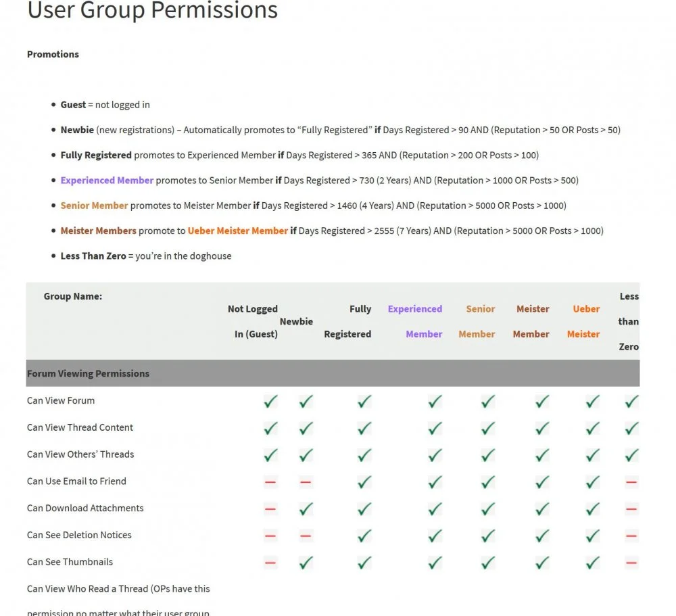Click the Guest = not logged in bullet

[105, 105]
